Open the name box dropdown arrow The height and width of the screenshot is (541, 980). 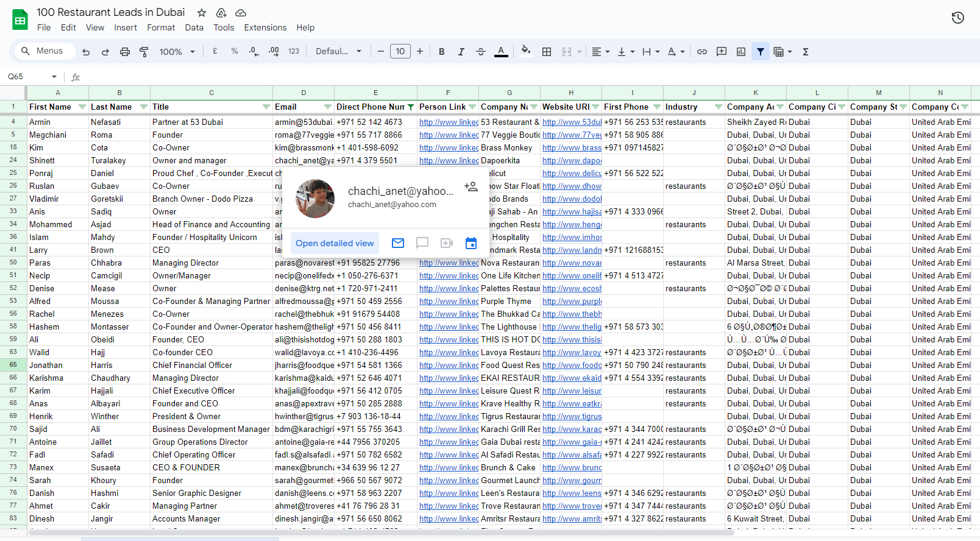(x=54, y=77)
